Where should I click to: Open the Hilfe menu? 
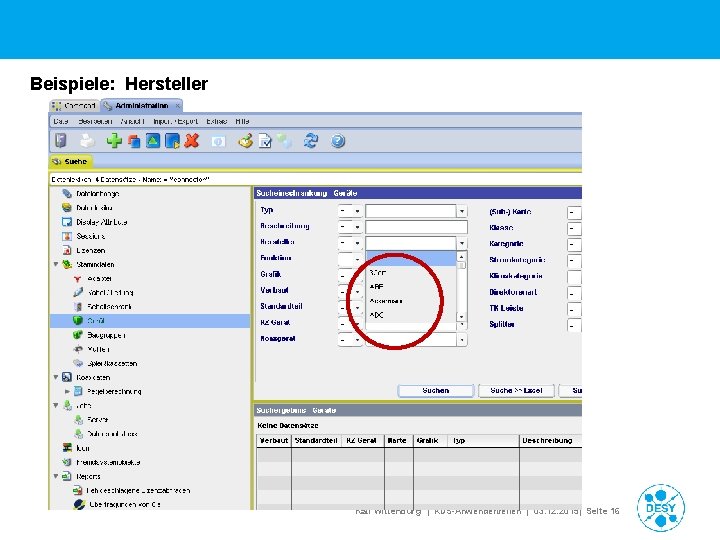[242, 121]
